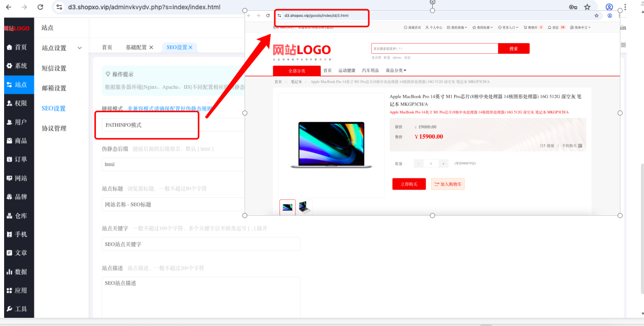644x326 pixels.
Task: Switch to the 基础配置 tab
Action: pos(136,47)
